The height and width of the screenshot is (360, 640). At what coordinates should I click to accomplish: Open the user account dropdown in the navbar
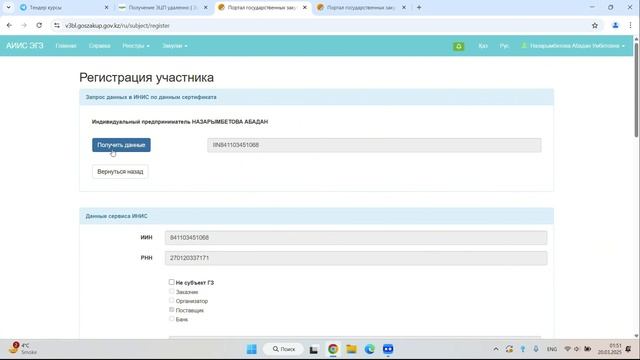(573, 46)
